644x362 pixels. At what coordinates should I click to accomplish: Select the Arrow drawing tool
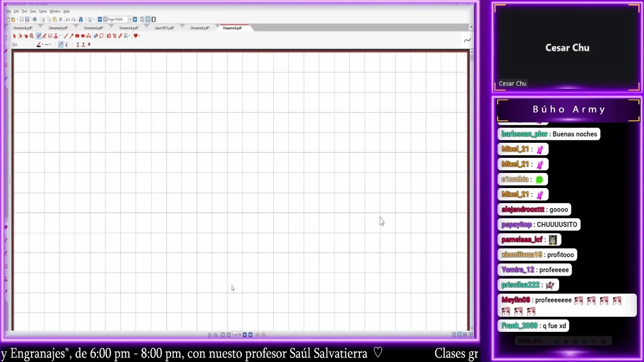[71, 36]
